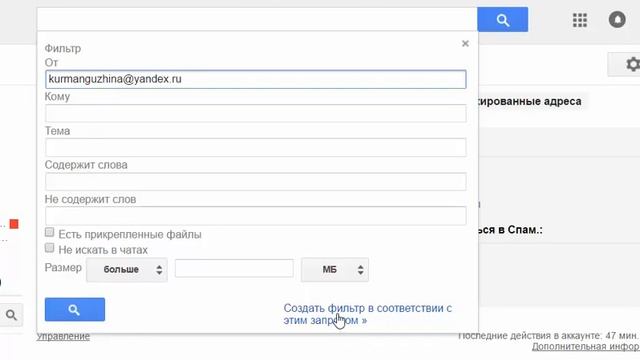Check the Есть прикрепленные файлы checkbox
The height and width of the screenshot is (360, 640).
49,232
